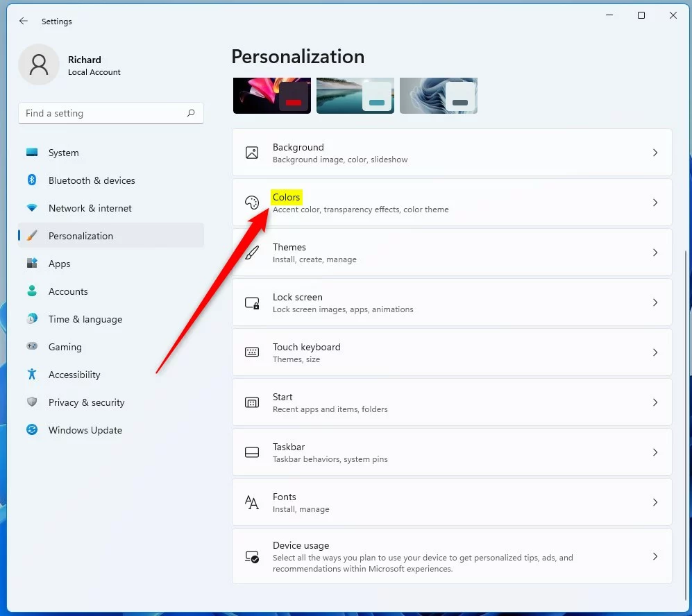692x616 pixels.
Task: Click the System monitor icon
Action: pos(32,153)
